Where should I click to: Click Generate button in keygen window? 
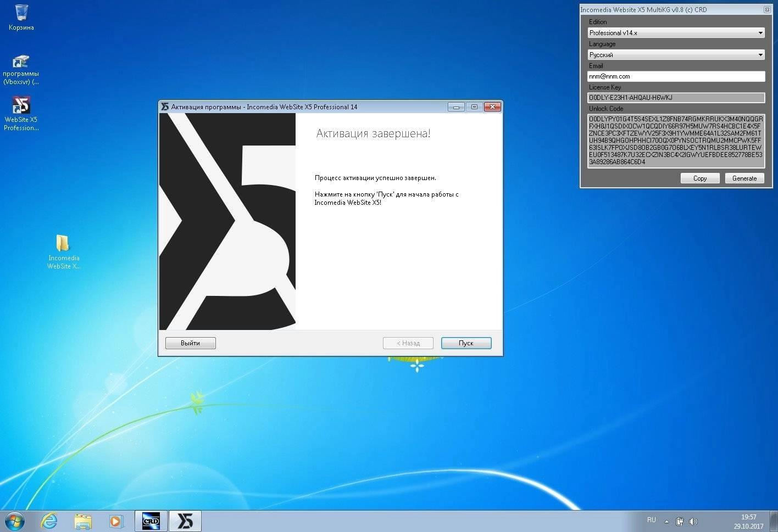click(744, 178)
